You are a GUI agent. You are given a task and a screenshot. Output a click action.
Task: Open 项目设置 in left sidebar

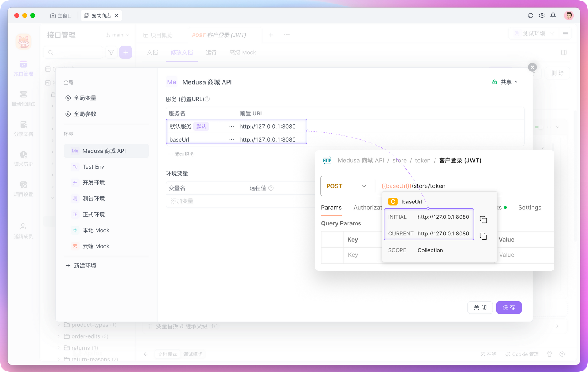(24, 189)
